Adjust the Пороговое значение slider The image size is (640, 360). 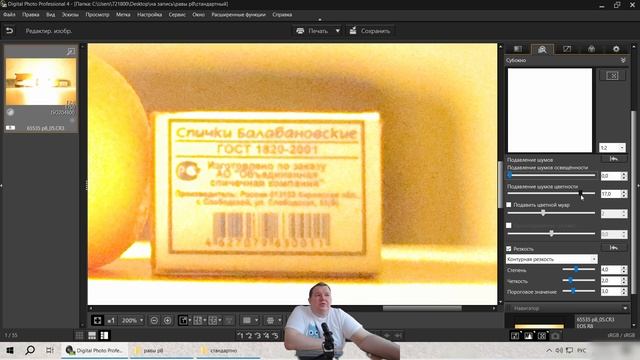coord(578,291)
